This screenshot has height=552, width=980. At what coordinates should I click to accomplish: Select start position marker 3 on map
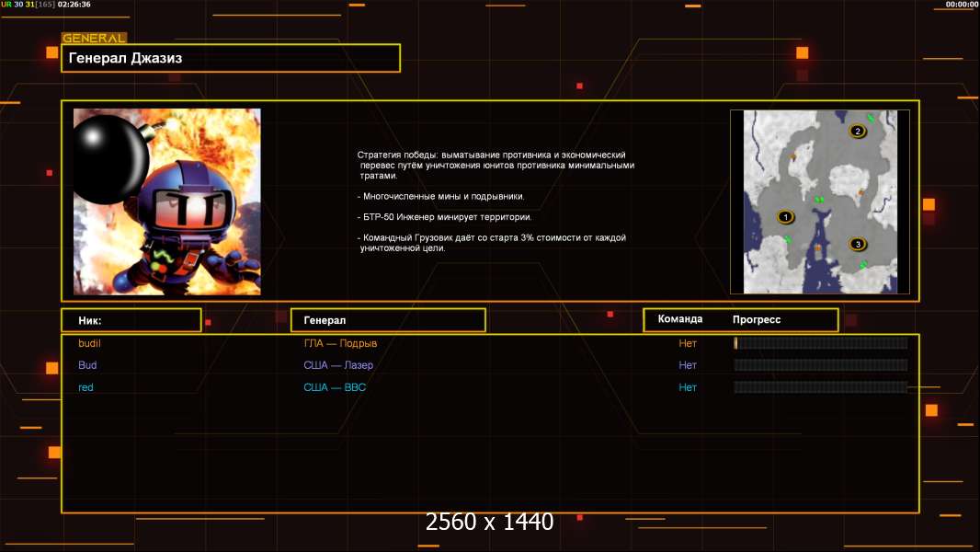click(858, 244)
